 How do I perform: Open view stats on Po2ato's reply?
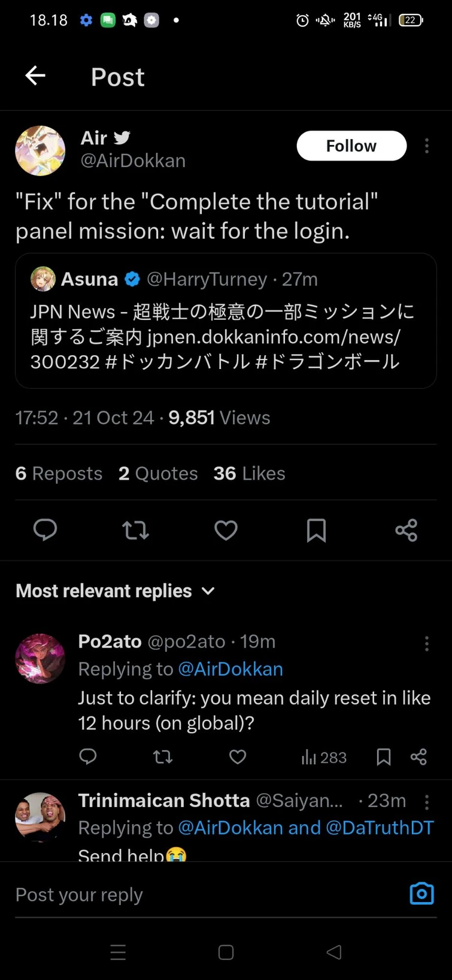(x=324, y=758)
